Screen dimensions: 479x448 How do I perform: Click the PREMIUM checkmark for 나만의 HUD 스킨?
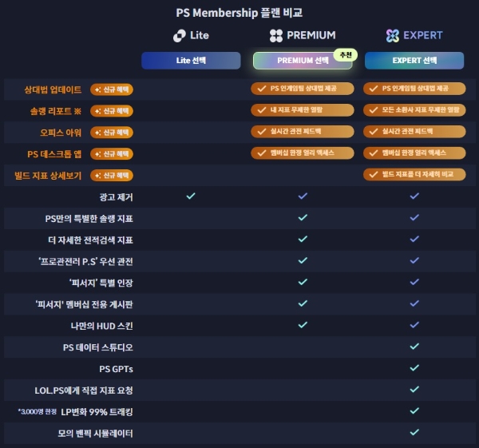coord(302,325)
